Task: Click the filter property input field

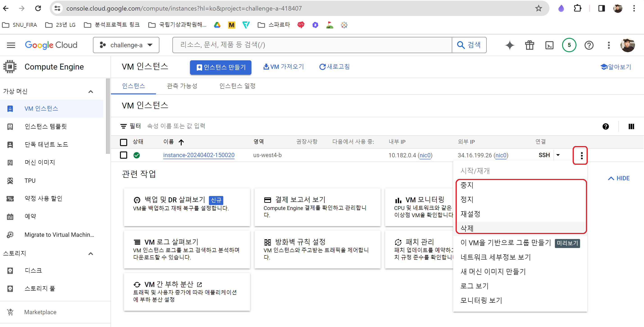Action: click(225, 126)
